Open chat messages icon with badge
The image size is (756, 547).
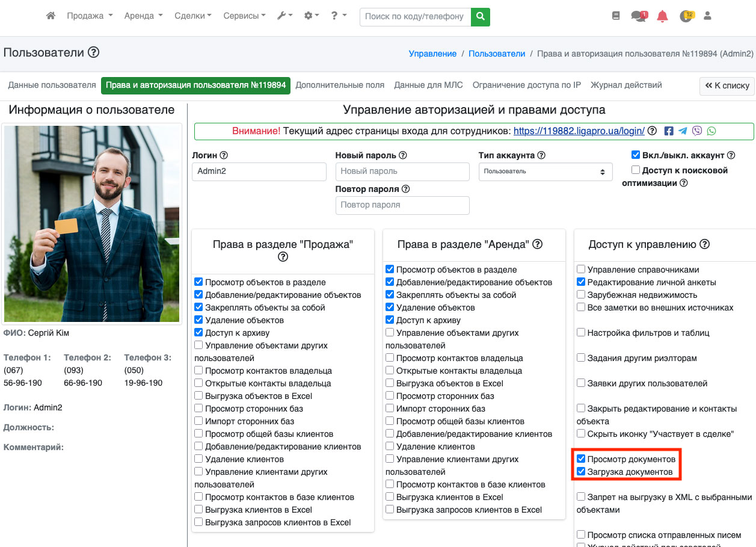point(638,16)
